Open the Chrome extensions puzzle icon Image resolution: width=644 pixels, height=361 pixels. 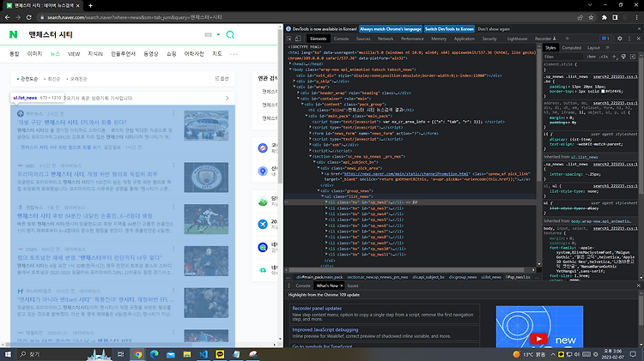click(605, 17)
